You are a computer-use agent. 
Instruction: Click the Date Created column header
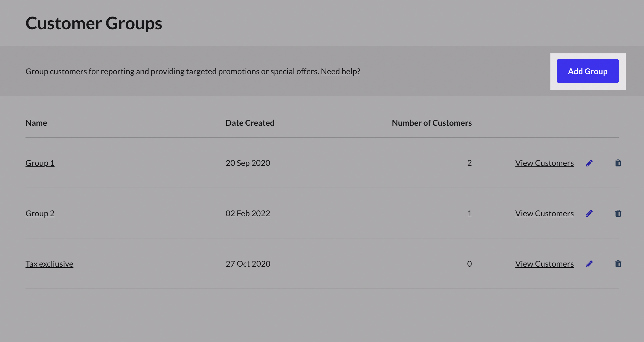point(250,123)
